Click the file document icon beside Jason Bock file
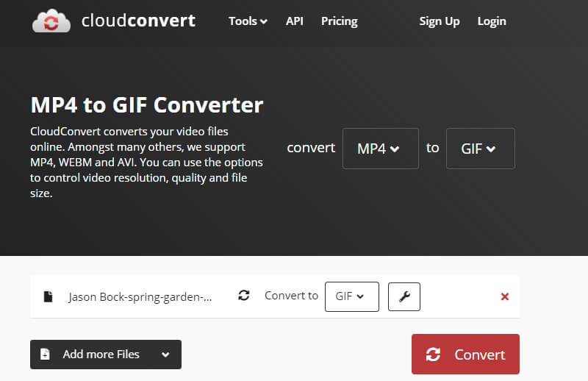Image resolution: width=588 pixels, height=381 pixels. point(48,296)
